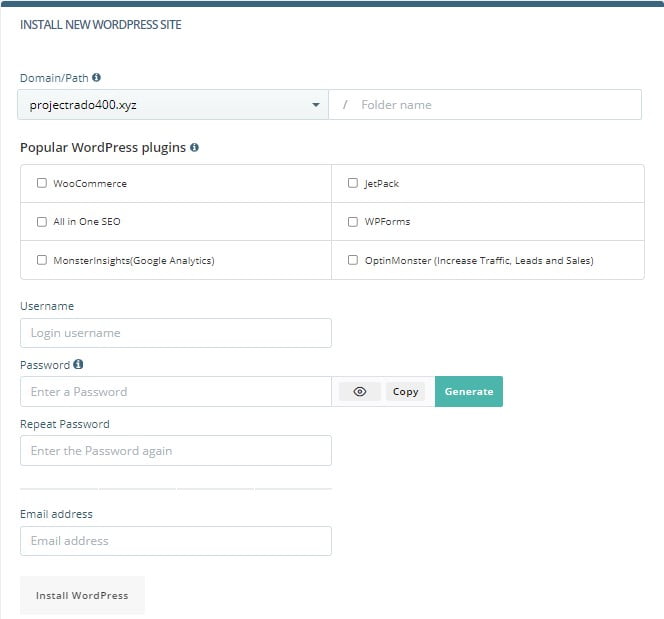Viewport: 664px width, 619px height.
Task: Click the 'Username' label text
Action: tap(47, 306)
